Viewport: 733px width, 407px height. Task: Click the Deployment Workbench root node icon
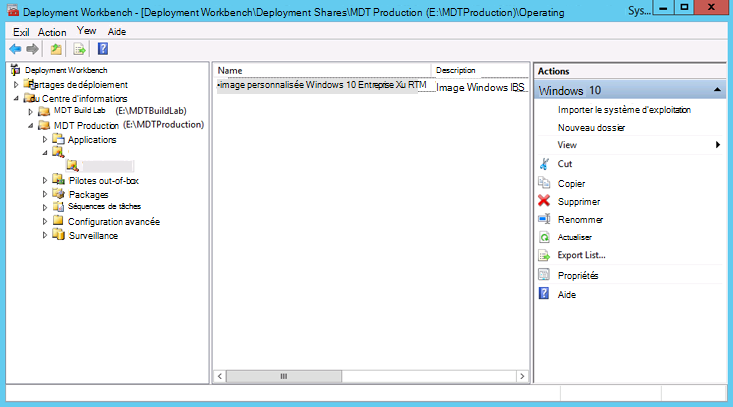[15, 70]
